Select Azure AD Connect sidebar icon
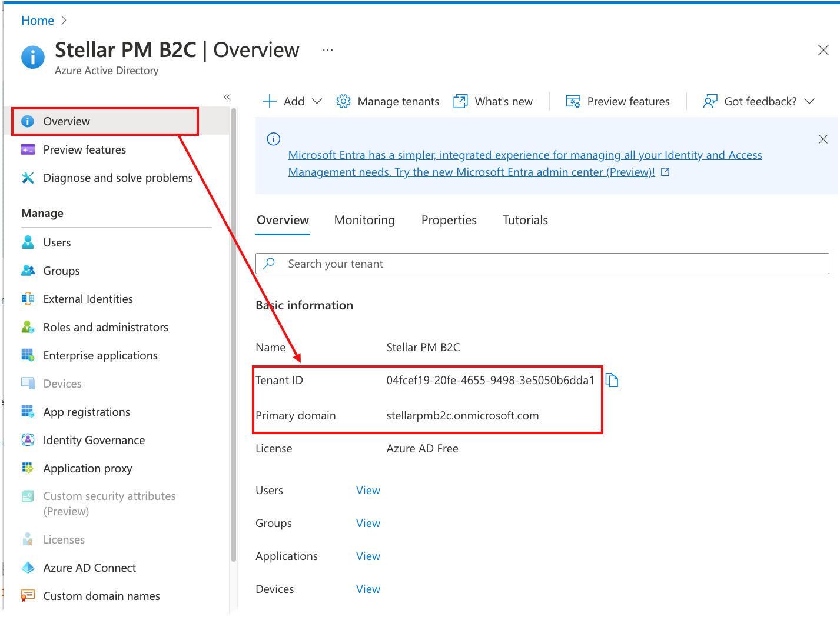Image resolution: width=840 pixels, height=630 pixels. (x=28, y=568)
